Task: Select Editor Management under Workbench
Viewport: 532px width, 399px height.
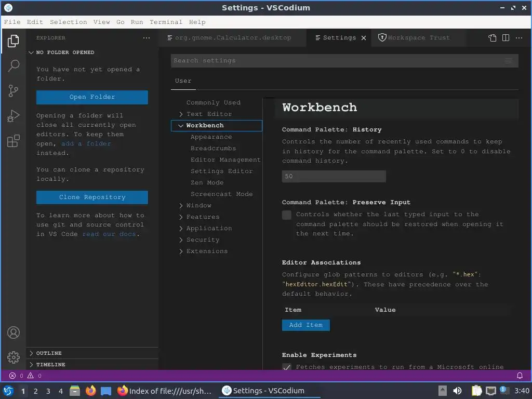Action: [x=225, y=160]
